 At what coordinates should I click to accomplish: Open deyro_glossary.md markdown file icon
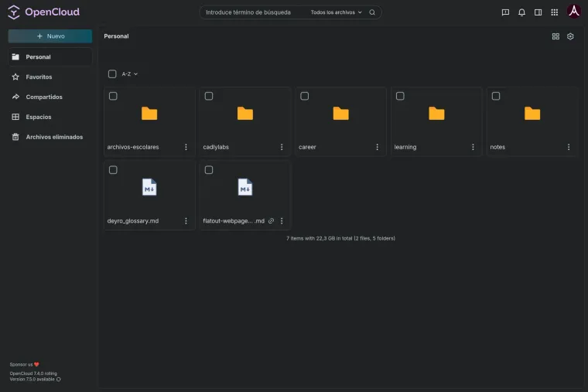[x=149, y=187]
